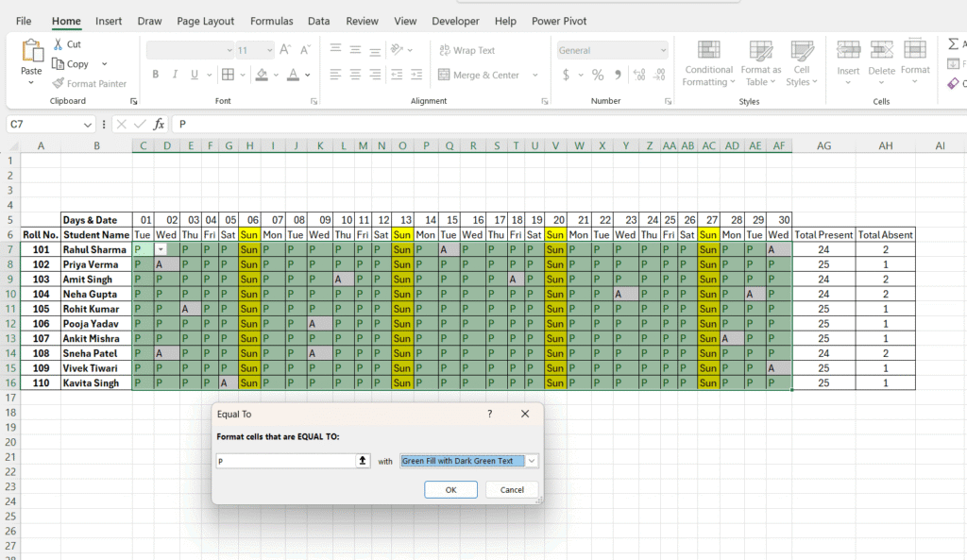Screen dimensions: 967x560
Task: Click the formula bar showing P
Action: tap(568, 124)
